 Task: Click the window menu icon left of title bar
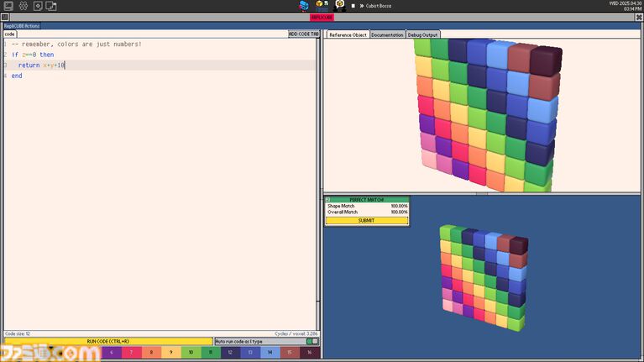(x=4, y=18)
